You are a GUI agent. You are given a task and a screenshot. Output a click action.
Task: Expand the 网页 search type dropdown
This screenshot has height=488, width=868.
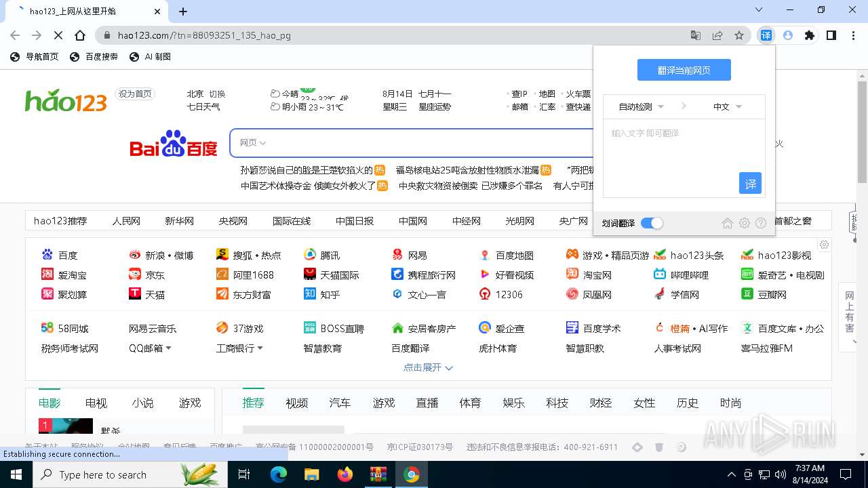click(x=253, y=143)
